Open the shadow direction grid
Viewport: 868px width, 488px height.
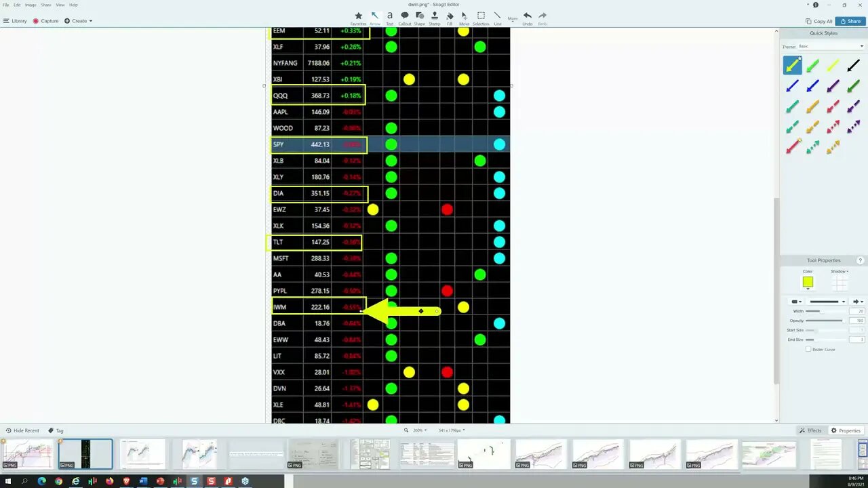[x=840, y=283]
